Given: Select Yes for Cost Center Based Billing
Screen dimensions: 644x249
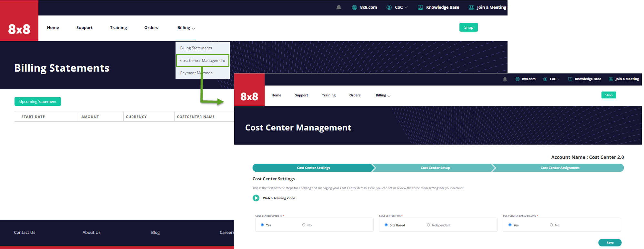Looking at the screenshot, I should click(510, 225).
